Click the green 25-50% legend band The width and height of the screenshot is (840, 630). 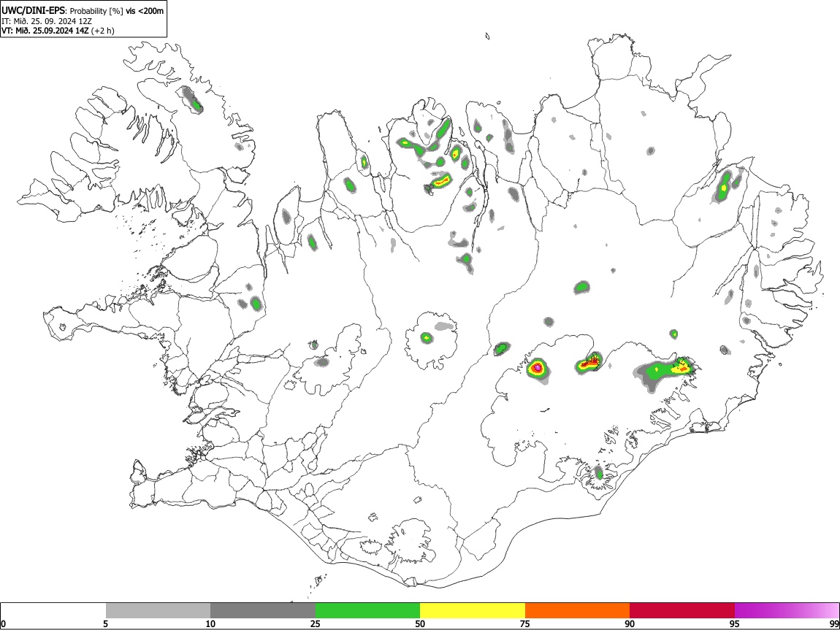coord(367,610)
